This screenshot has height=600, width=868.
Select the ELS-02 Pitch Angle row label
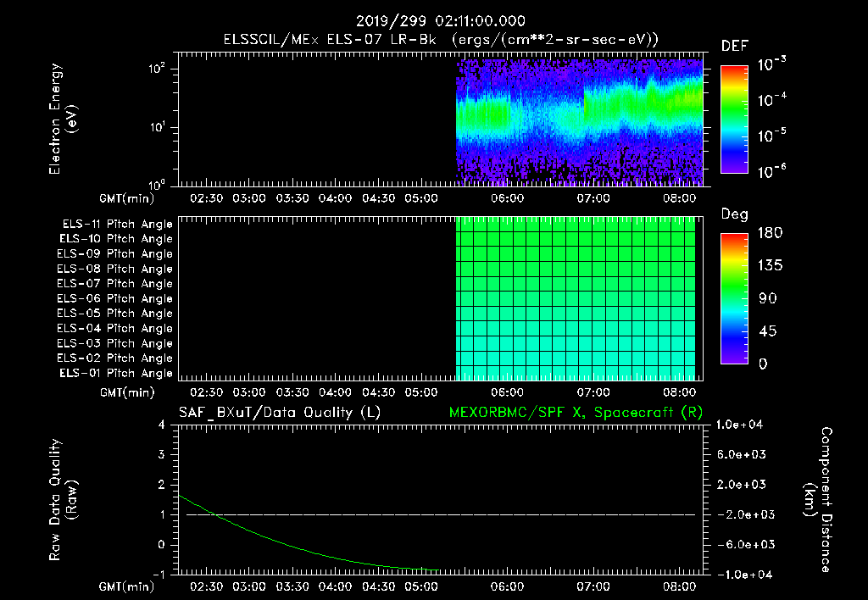pos(114,358)
